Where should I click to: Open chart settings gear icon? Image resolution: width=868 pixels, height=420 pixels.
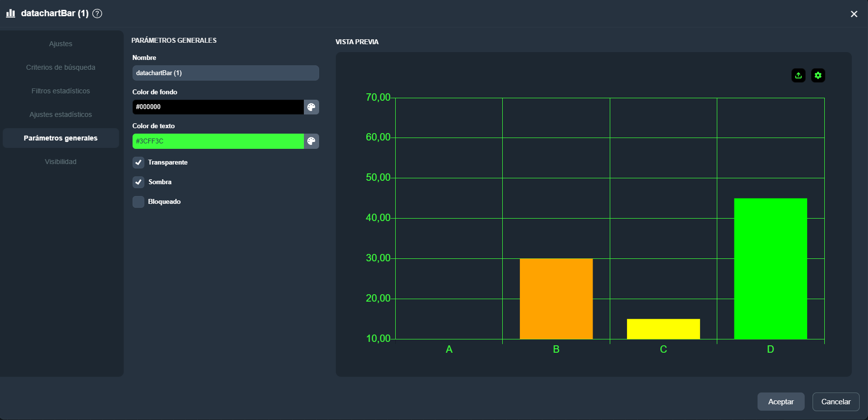(818, 75)
